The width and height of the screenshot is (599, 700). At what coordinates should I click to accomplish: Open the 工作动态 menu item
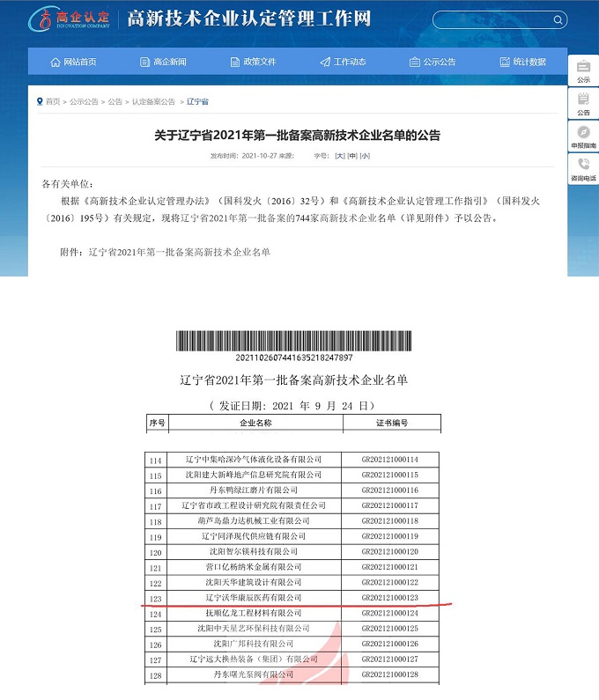pos(343,62)
